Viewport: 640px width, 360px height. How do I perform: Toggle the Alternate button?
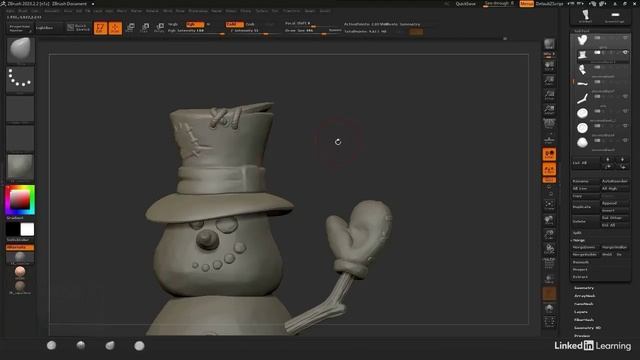click(x=20, y=247)
